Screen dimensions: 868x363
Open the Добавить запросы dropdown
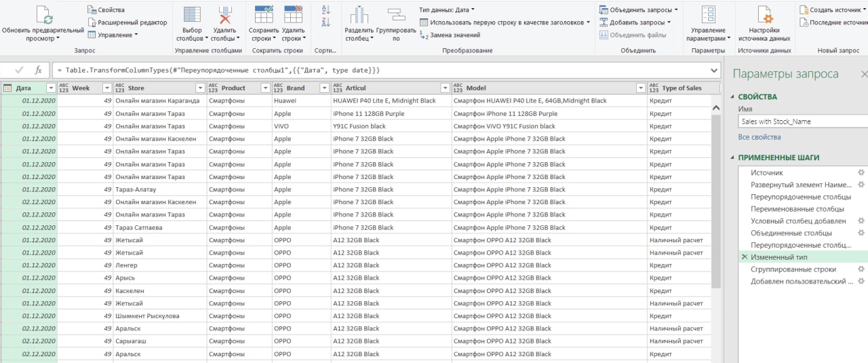[635, 22]
